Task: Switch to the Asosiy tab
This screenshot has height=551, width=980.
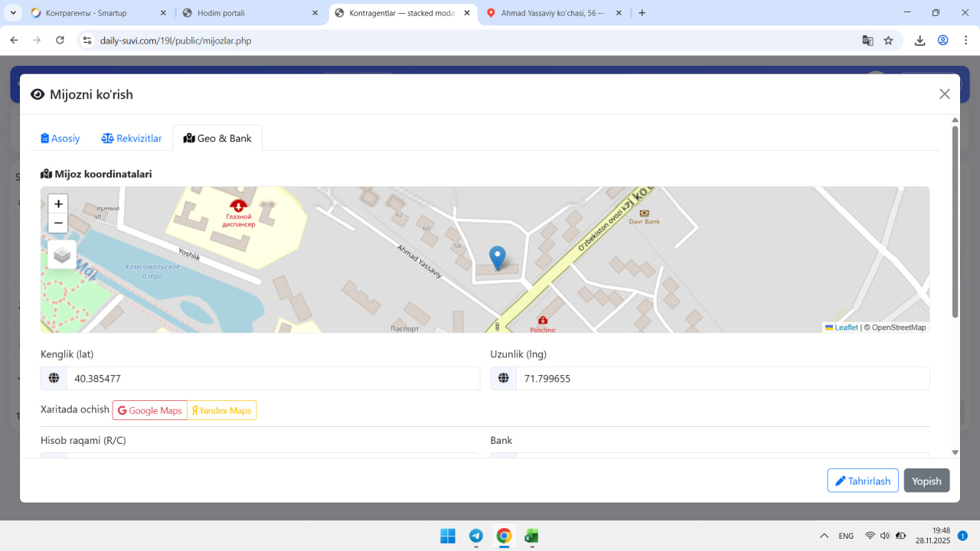Action: 60,139
